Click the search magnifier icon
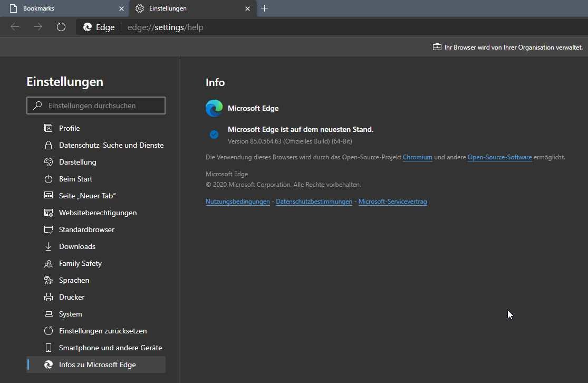 [37, 106]
